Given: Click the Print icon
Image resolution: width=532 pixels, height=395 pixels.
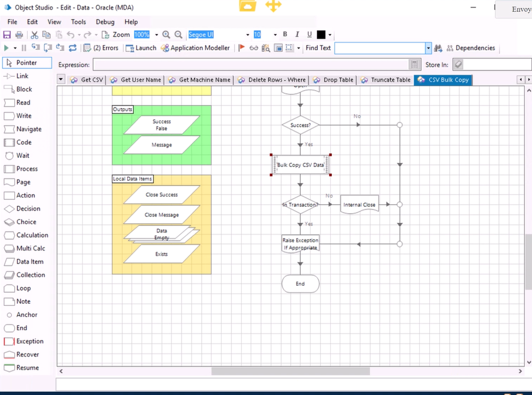Looking at the screenshot, I should (19, 35).
